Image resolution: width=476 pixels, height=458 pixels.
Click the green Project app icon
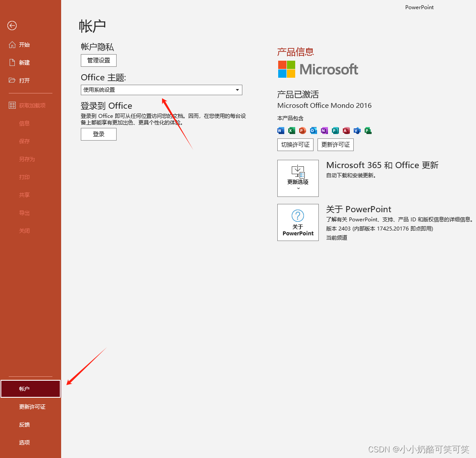pos(368,131)
